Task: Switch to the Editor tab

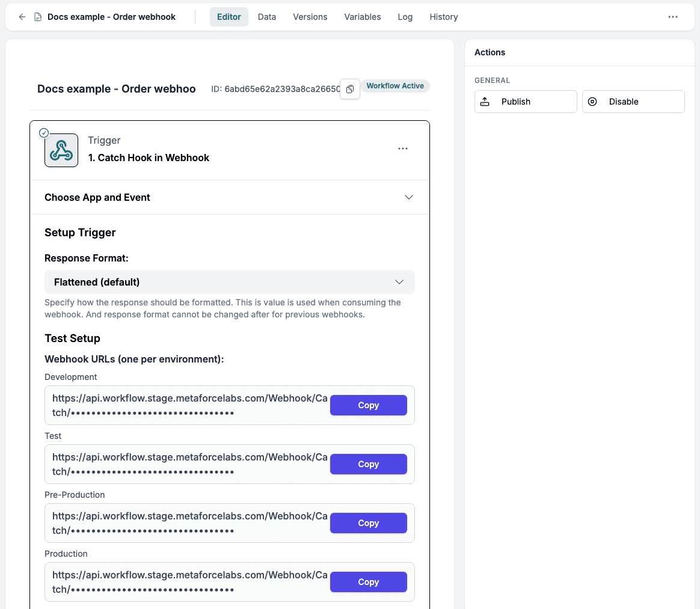Action: point(229,17)
